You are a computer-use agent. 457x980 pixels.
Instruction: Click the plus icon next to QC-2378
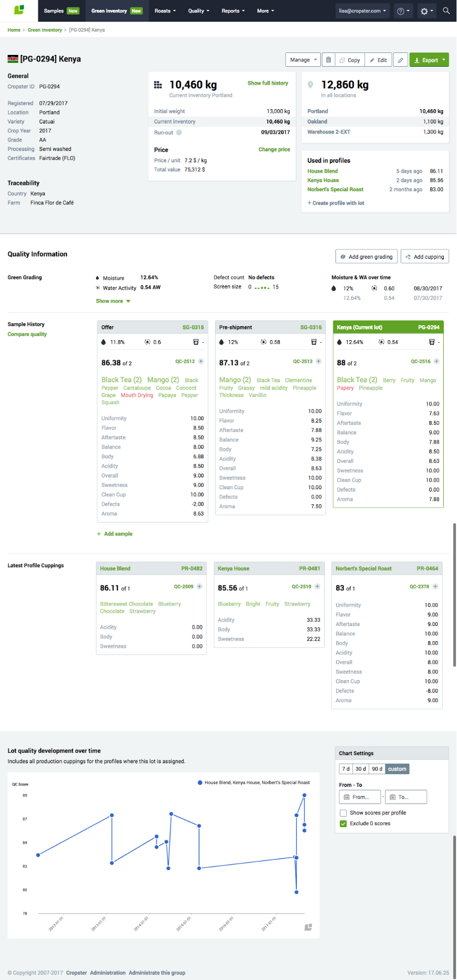(435, 586)
